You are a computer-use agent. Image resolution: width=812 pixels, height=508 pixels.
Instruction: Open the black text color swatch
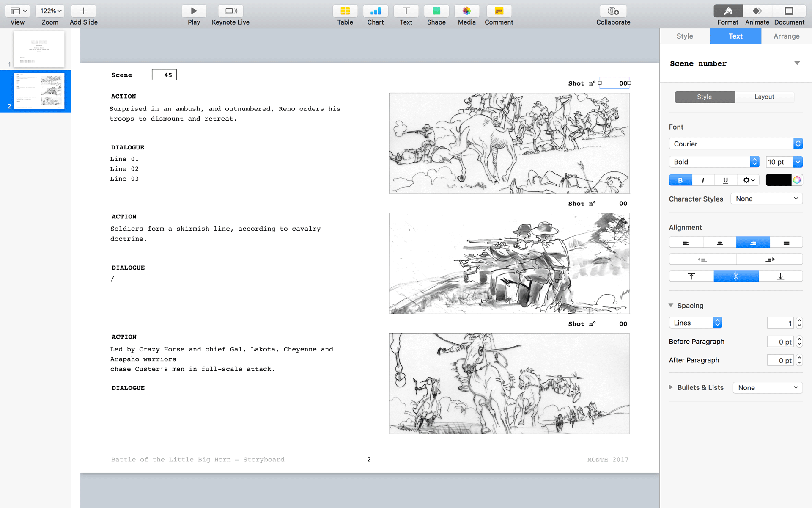[x=778, y=180]
